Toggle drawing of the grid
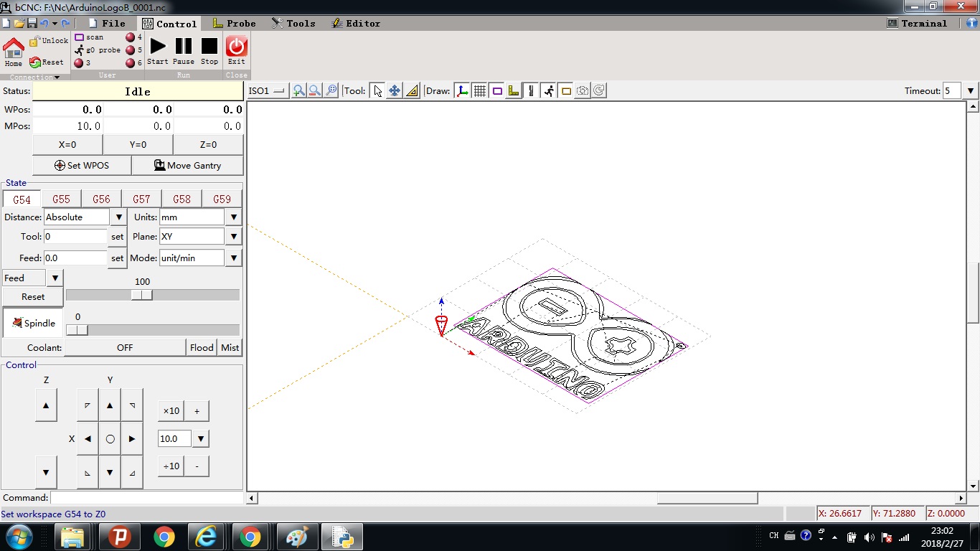 tap(480, 90)
